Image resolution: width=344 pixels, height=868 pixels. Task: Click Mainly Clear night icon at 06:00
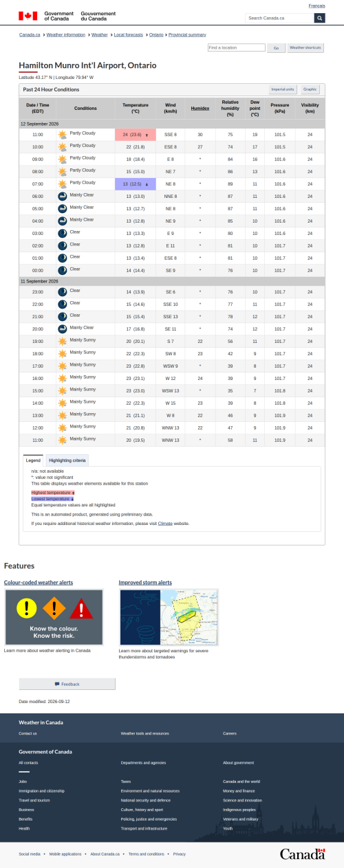coord(63,197)
